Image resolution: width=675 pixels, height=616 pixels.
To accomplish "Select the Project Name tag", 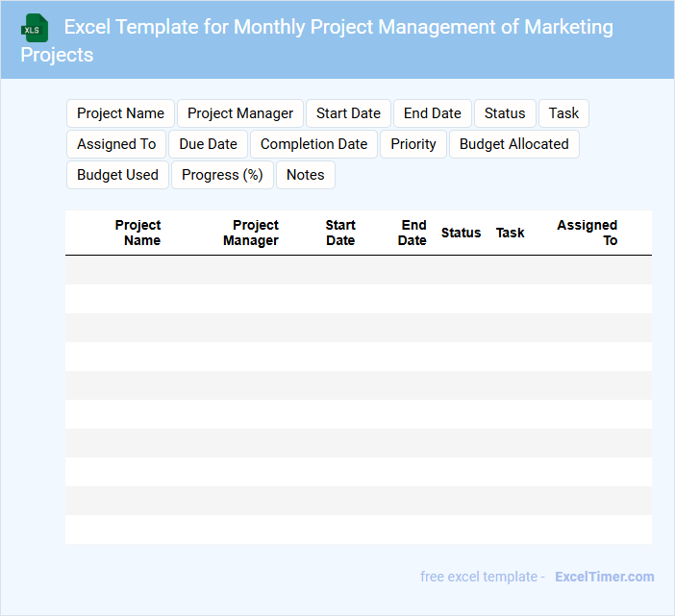I will (x=120, y=113).
